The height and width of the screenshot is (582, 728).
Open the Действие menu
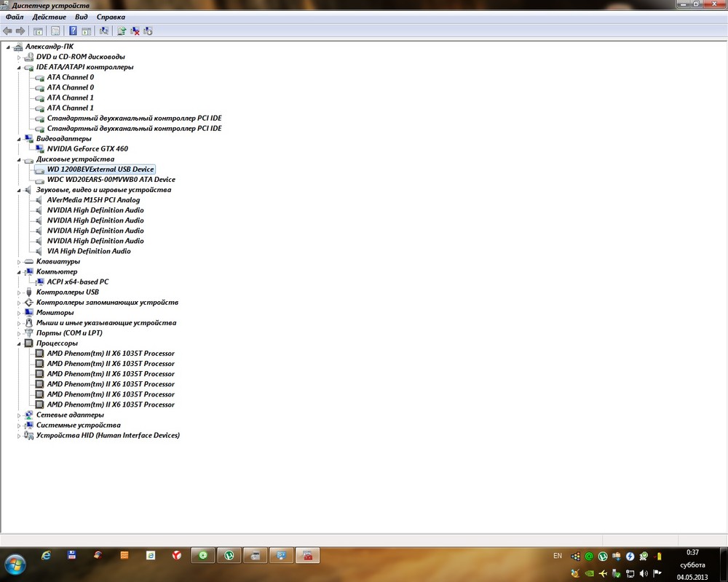click(x=50, y=17)
